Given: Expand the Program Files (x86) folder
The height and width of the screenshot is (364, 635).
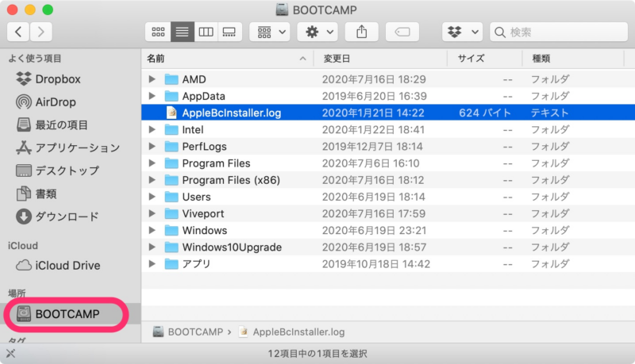Looking at the screenshot, I should point(152,180).
